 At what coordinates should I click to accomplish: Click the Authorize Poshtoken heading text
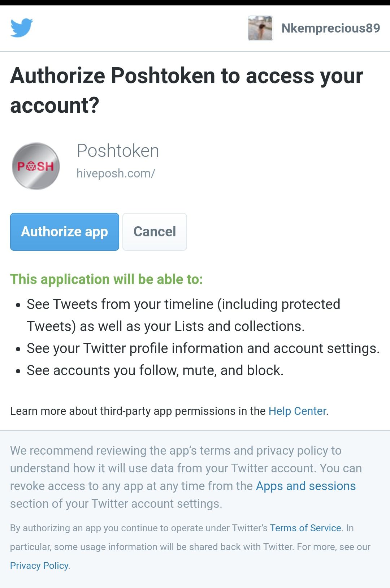click(187, 90)
